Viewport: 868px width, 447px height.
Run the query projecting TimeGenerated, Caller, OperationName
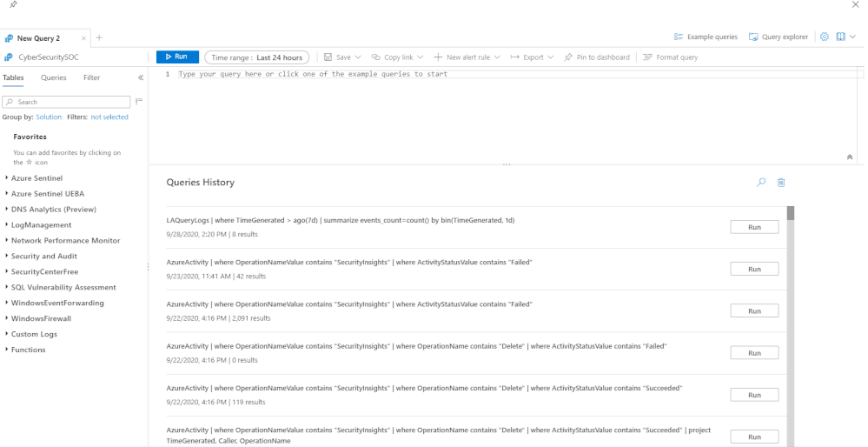click(x=754, y=437)
